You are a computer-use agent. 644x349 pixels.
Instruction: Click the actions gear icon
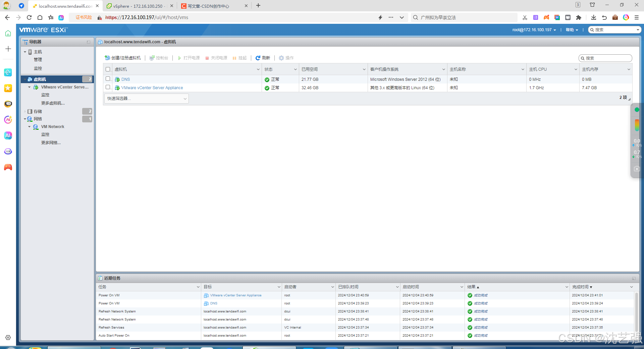click(281, 58)
